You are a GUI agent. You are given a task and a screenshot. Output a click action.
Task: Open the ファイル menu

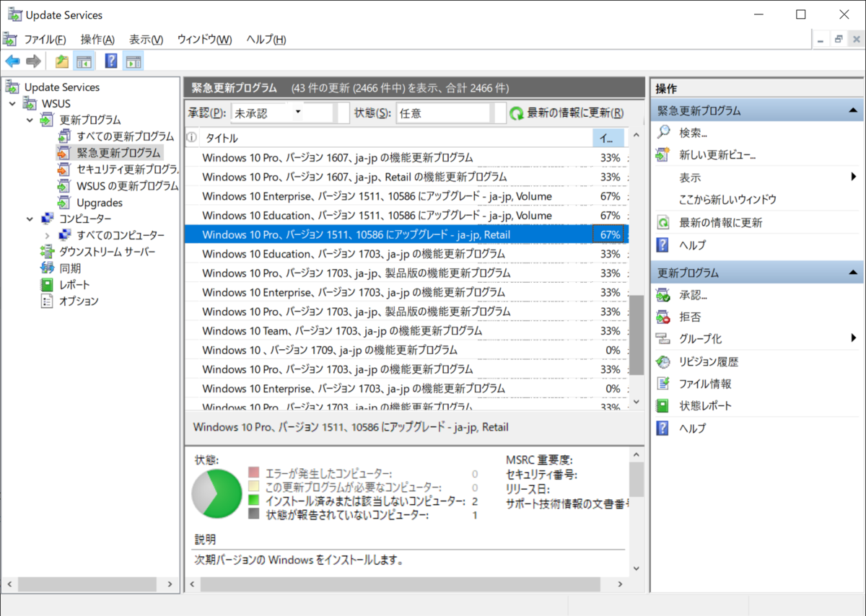pos(44,39)
